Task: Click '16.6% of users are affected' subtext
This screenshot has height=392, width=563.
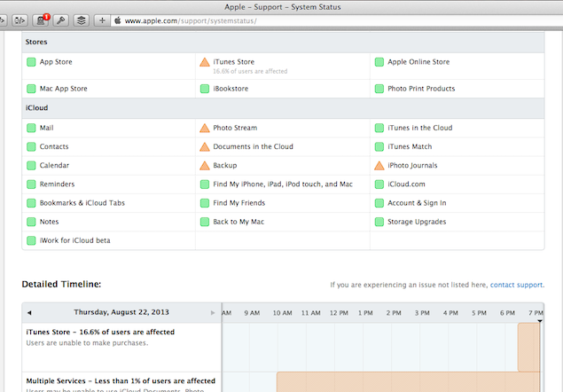Action: pos(250,71)
